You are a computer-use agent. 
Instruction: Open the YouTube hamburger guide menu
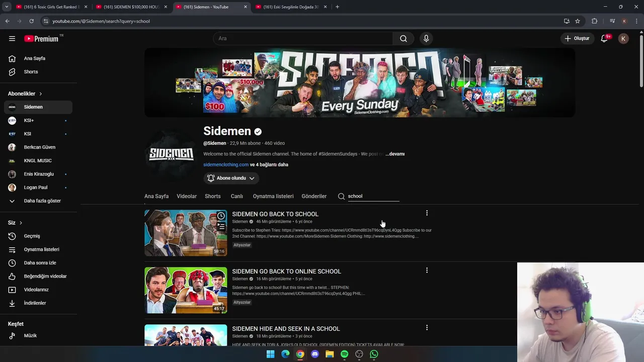12,39
